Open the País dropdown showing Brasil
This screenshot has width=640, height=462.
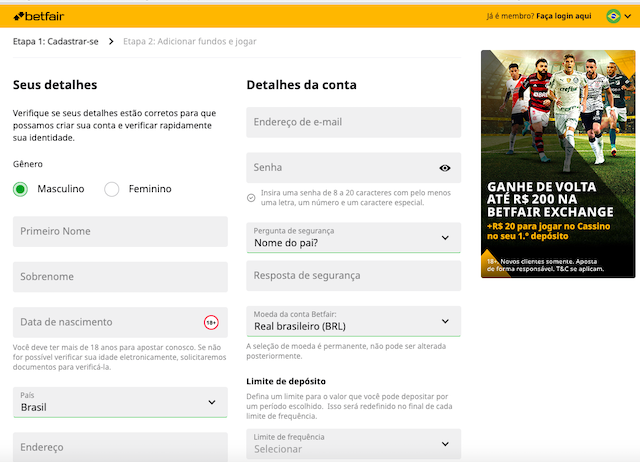point(120,402)
